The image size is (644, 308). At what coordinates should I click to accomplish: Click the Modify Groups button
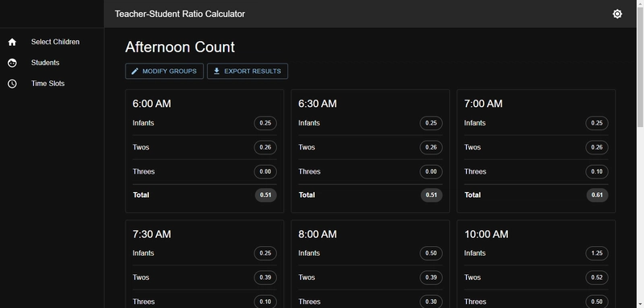164,72
